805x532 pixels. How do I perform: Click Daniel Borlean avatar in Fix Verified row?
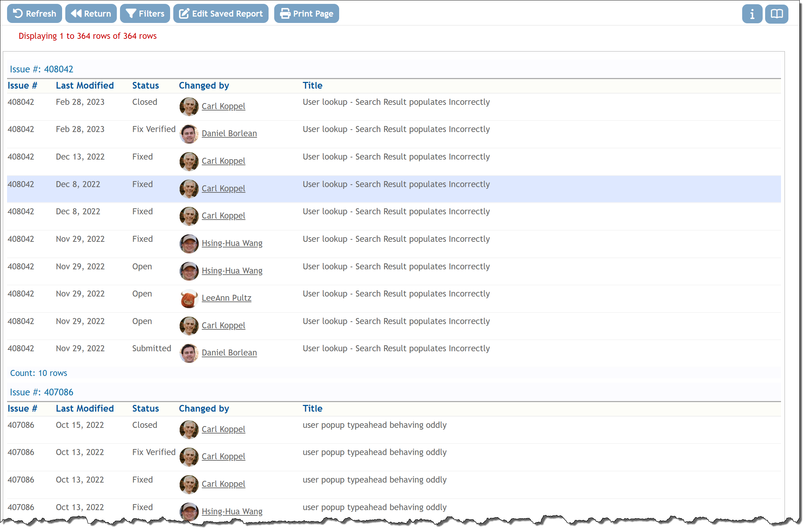189,134
